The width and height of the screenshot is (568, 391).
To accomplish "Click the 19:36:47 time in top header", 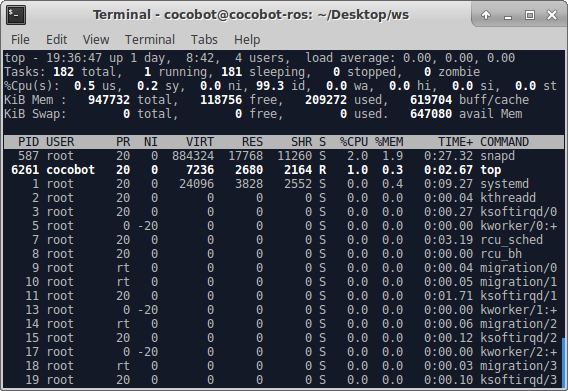I will point(74,58).
